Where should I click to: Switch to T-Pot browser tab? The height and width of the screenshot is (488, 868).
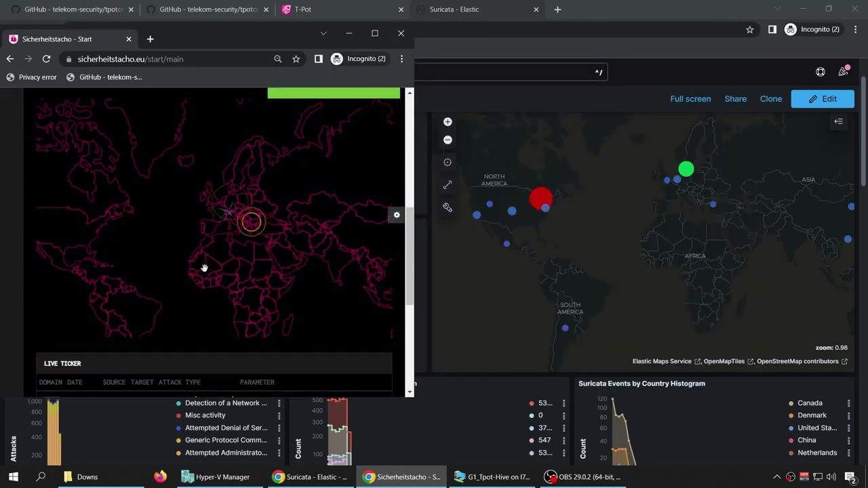click(342, 9)
